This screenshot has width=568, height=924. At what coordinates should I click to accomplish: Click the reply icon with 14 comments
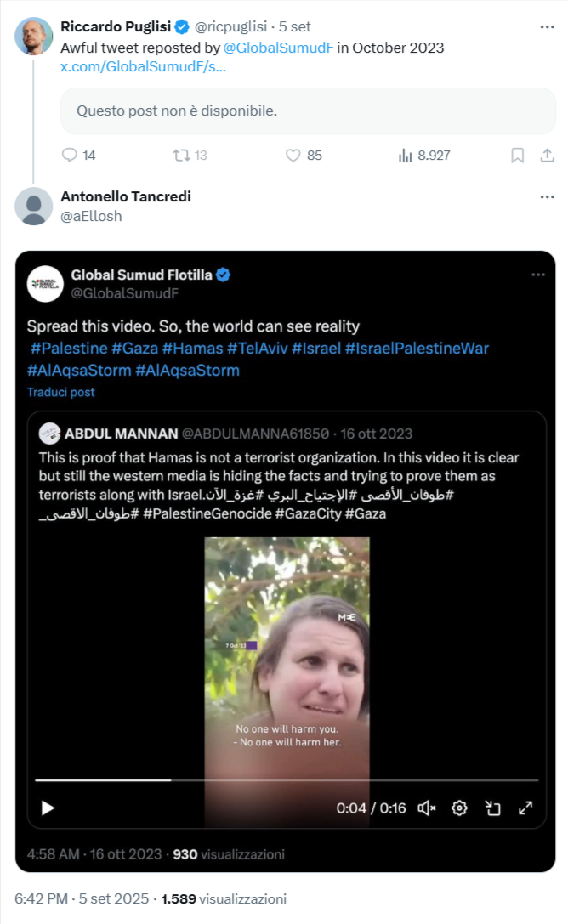(70, 155)
